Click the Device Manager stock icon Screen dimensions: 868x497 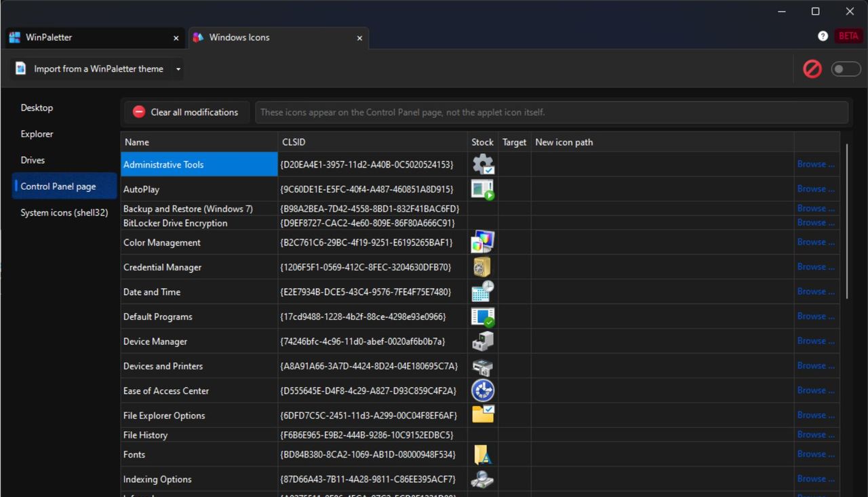click(x=482, y=341)
